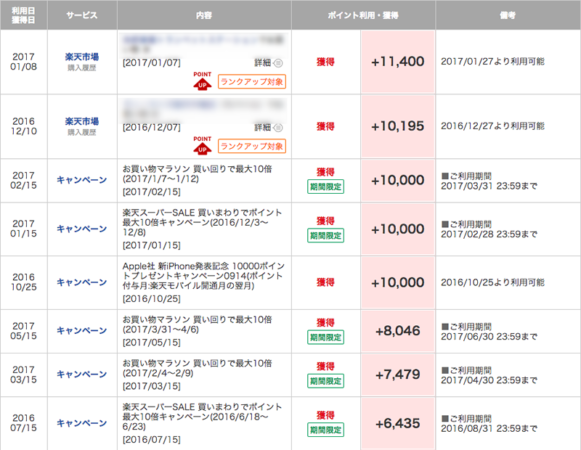The height and width of the screenshot is (450, 581).
Task: Select the +11,400 points value
Action: pos(398,62)
